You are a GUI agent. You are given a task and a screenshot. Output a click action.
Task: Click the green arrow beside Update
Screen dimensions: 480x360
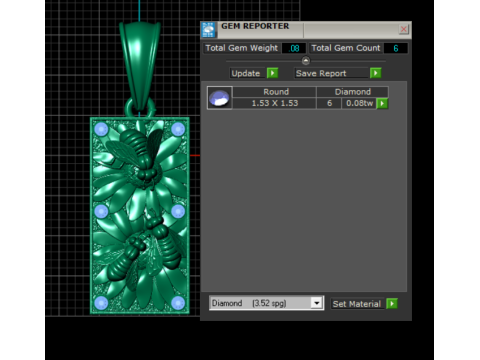coord(272,73)
